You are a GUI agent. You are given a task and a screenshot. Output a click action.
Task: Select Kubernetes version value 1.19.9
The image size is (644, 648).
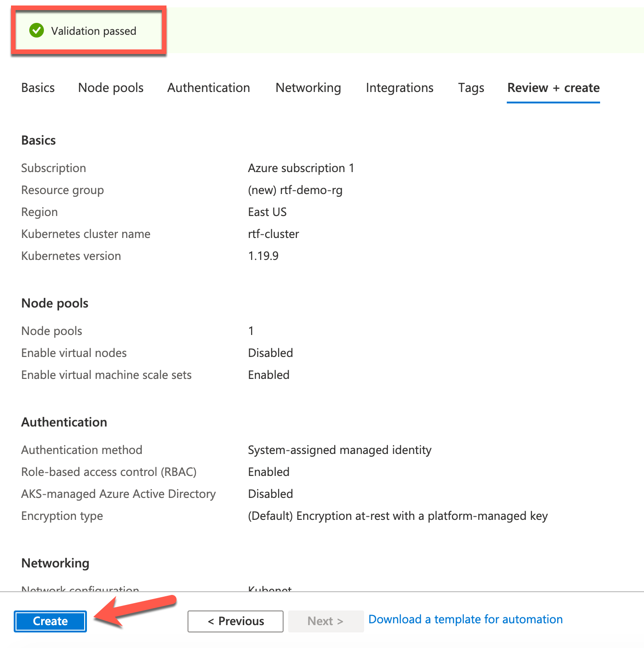pos(263,256)
